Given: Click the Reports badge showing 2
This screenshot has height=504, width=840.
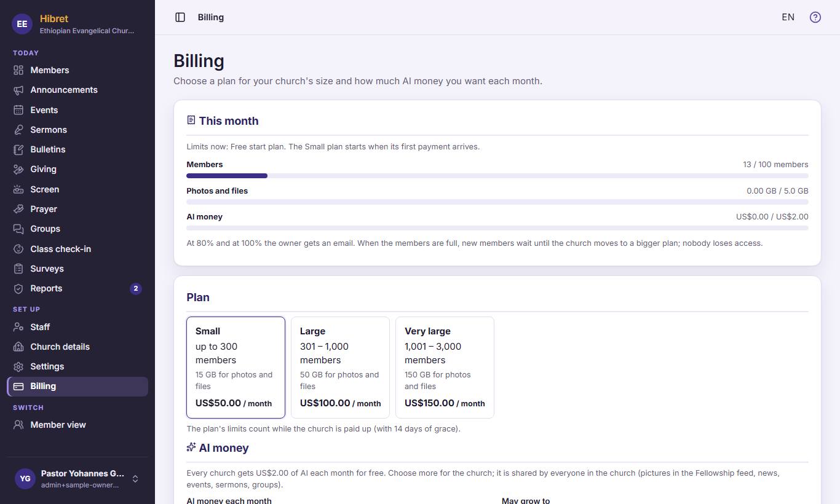Looking at the screenshot, I should pyautogui.click(x=136, y=288).
